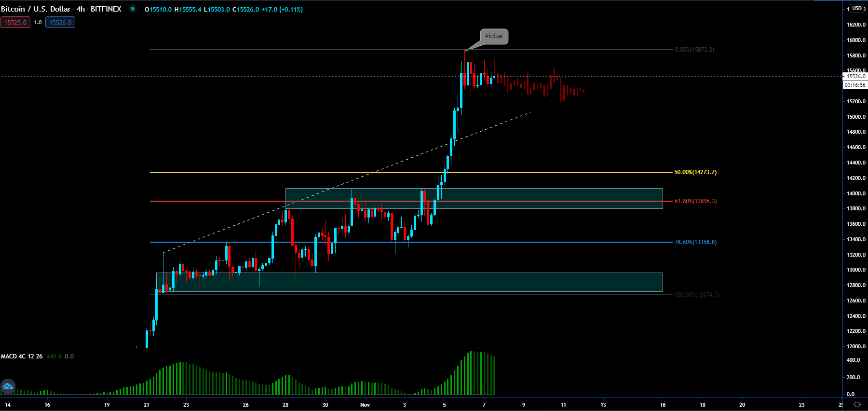The width and height of the screenshot is (868, 411).
Task: Click the 400.0 MACD scale label
Action: pyautogui.click(x=854, y=360)
